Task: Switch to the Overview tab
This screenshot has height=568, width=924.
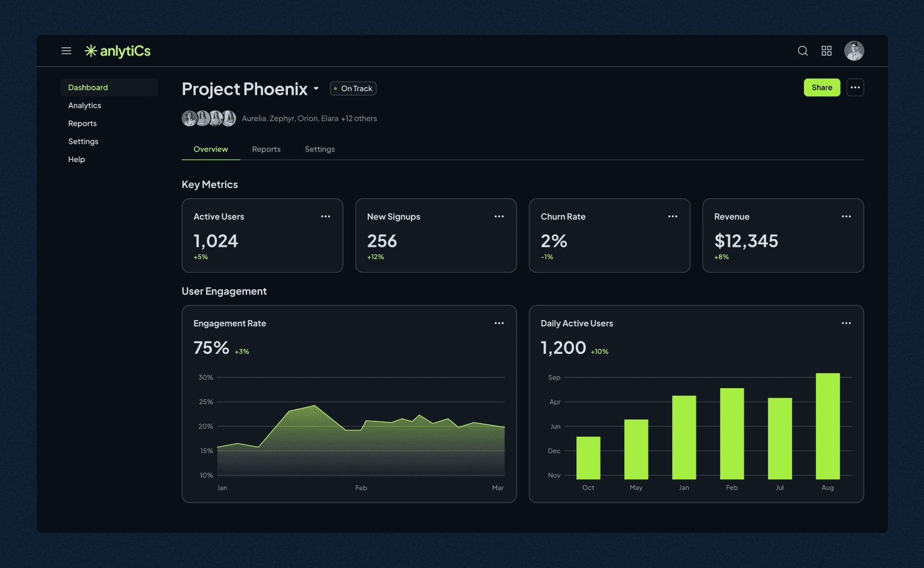Action: (210, 149)
